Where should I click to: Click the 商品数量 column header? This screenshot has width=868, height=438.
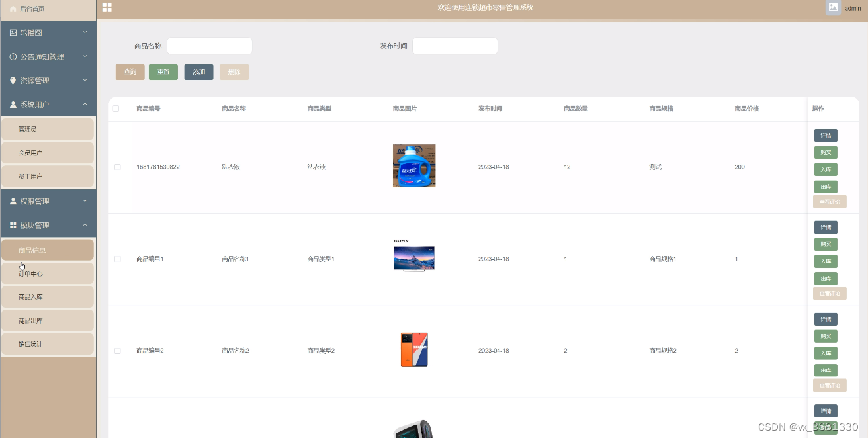pyautogui.click(x=576, y=109)
